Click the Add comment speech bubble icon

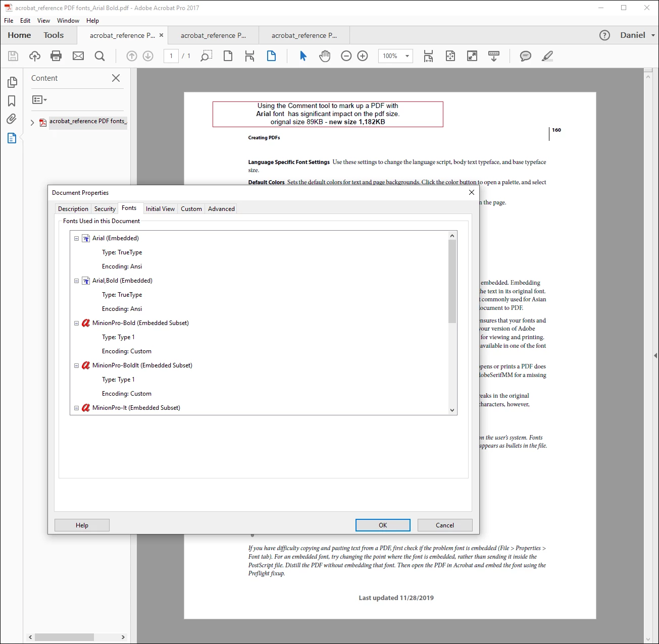526,56
